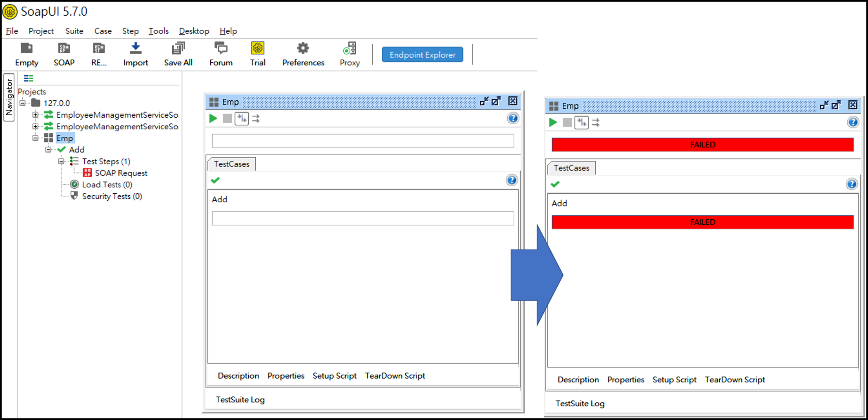868x420 pixels.
Task: Toggle parallel run mode in left Emp window
Action: tap(256, 119)
